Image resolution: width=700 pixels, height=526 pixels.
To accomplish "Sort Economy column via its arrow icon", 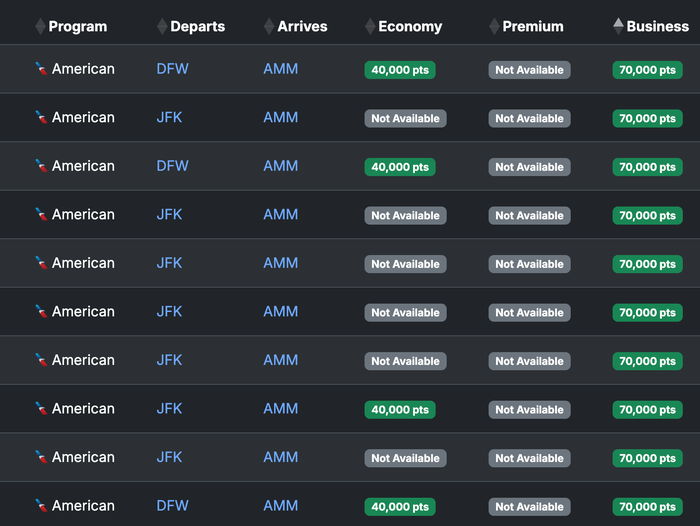I will (x=370, y=26).
